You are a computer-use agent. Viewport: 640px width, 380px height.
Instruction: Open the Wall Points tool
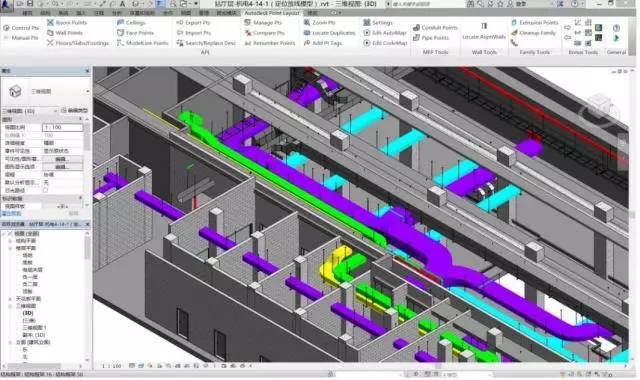coord(65,33)
